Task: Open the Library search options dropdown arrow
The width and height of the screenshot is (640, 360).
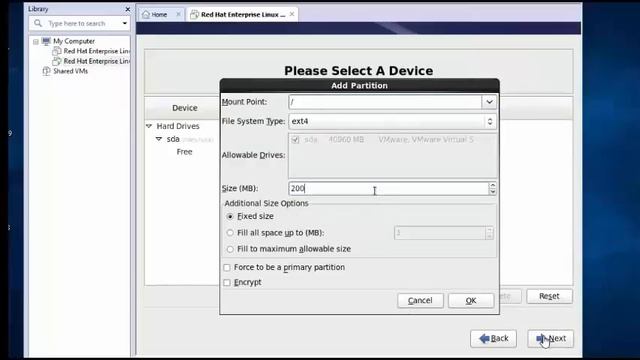Action: [x=124, y=23]
